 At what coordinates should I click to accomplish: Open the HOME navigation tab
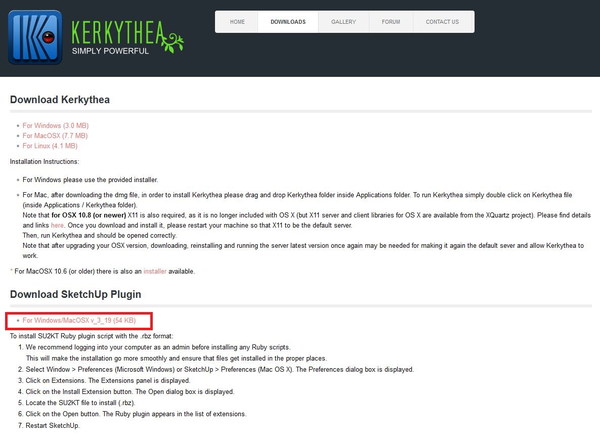point(237,21)
